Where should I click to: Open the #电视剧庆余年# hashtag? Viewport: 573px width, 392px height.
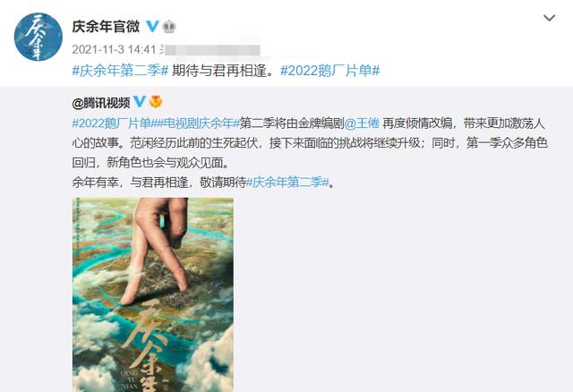point(199,124)
